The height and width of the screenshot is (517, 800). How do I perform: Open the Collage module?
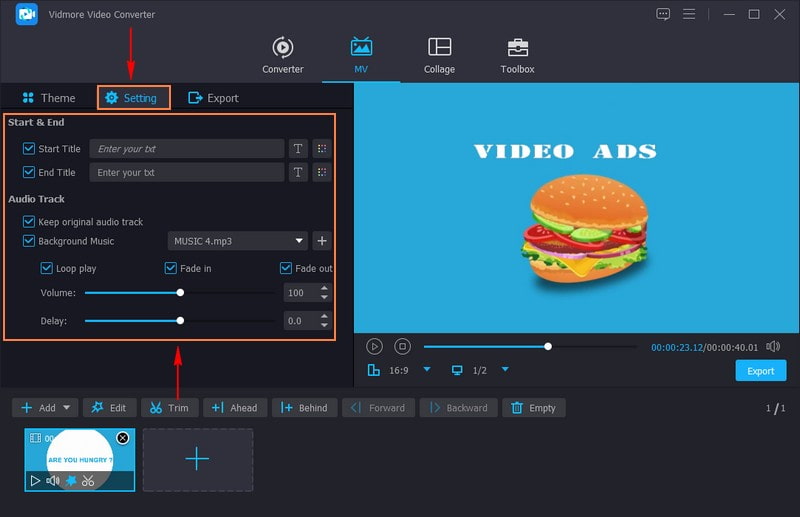click(439, 55)
